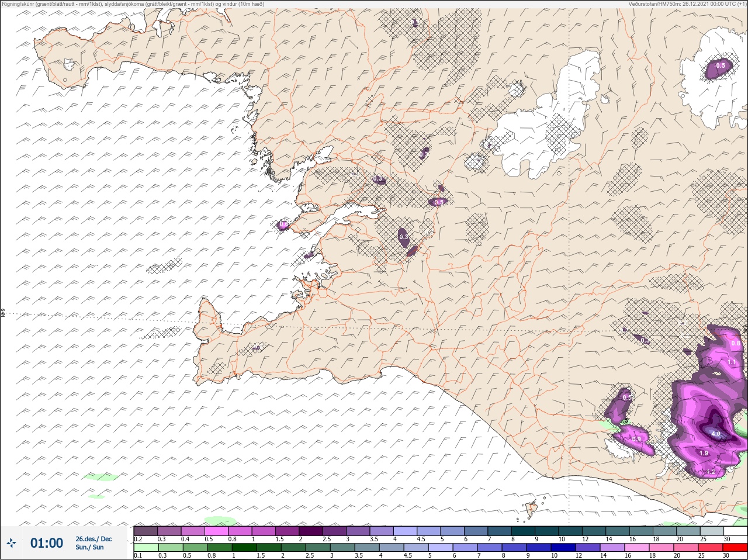Click the 1.1 precipitation value on the map
This screenshot has width=748, height=560.
731,362
